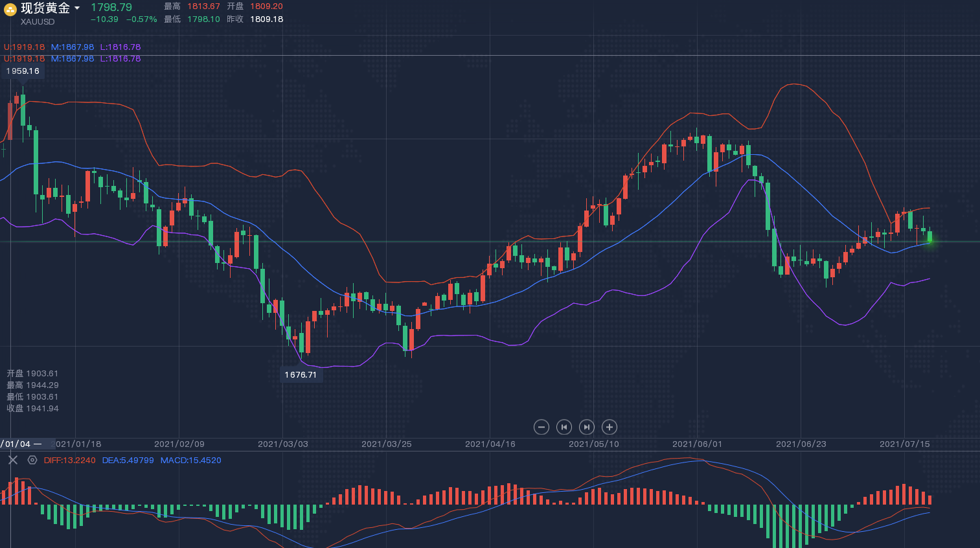Select the MACD:15.4520 indicator label

pyautogui.click(x=191, y=461)
